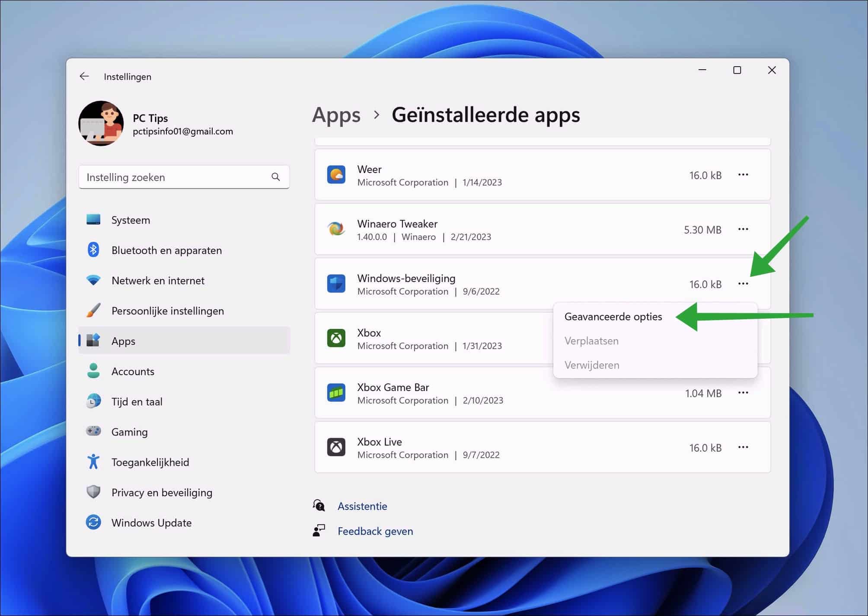868x616 pixels.
Task: Open three-dot menu for Xbox Live
Action: pyautogui.click(x=743, y=447)
